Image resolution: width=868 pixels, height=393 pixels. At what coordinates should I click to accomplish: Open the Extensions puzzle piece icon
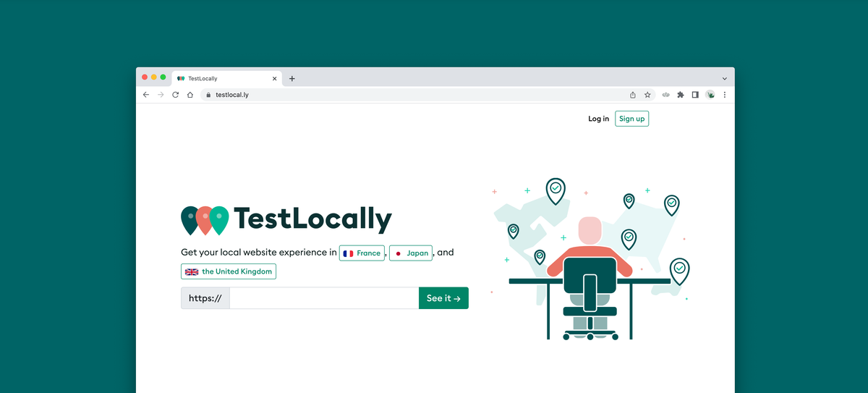[x=680, y=95]
